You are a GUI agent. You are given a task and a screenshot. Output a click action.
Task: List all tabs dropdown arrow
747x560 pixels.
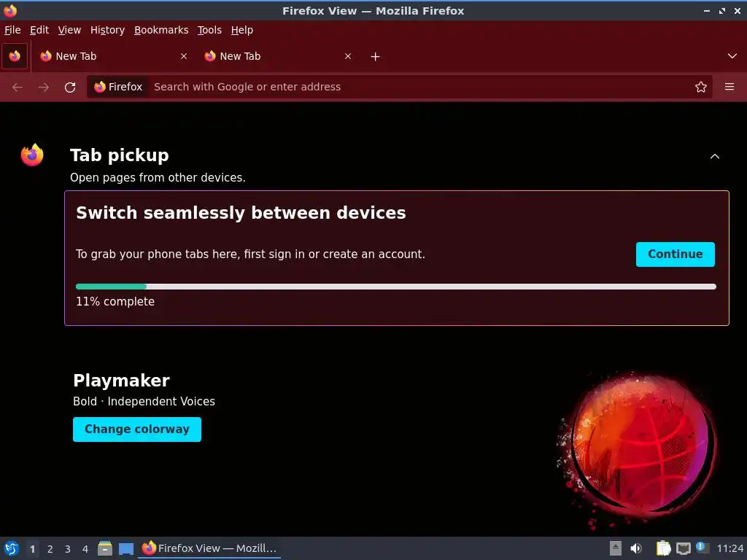click(x=732, y=56)
